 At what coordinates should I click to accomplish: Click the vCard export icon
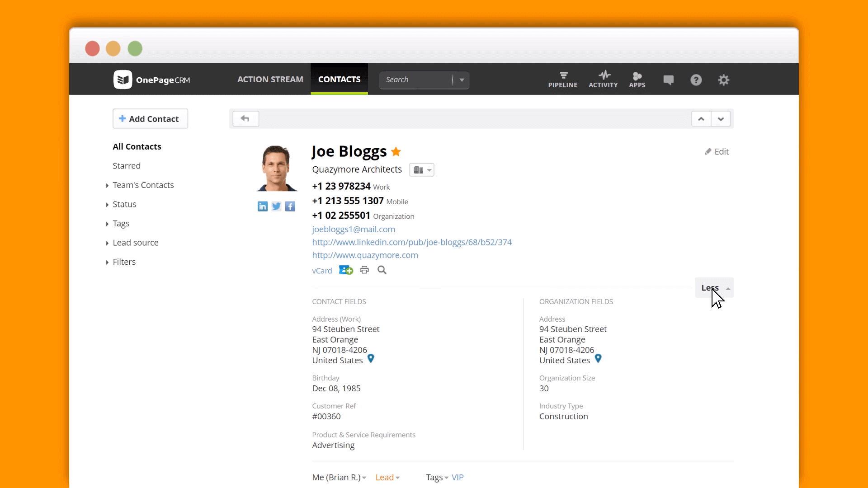(x=322, y=270)
